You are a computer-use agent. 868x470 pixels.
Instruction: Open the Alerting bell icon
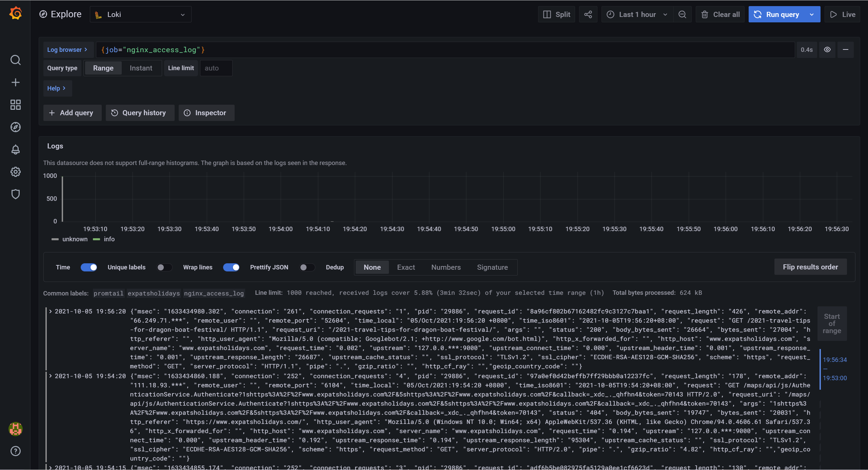point(16,149)
